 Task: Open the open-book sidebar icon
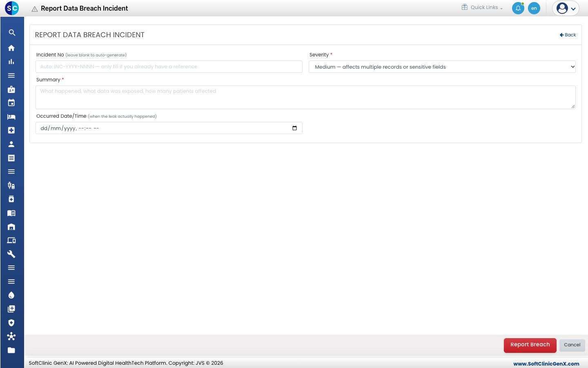click(11, 213)
